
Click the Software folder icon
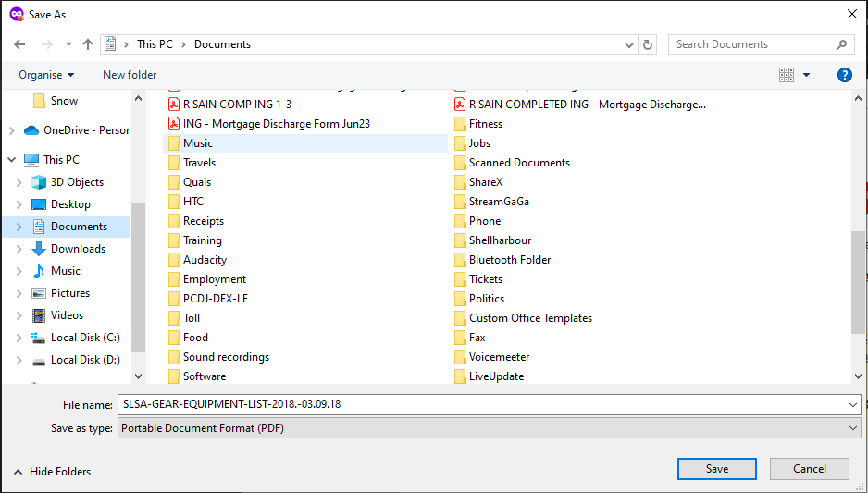(x=174, y=376)
